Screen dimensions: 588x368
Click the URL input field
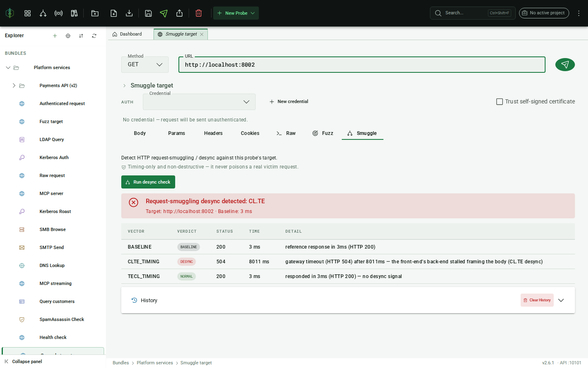tap(362, 65)
